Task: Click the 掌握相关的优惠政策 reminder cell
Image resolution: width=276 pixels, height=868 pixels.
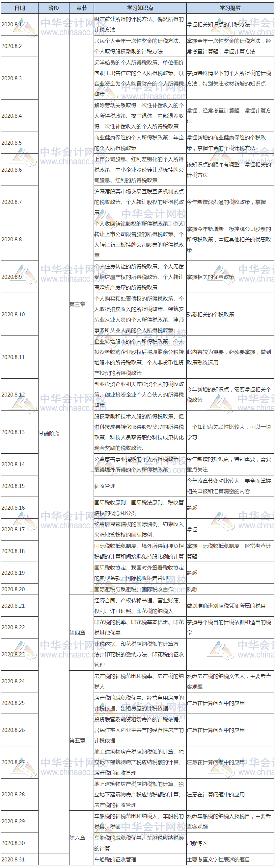Action: coord(230,277)
